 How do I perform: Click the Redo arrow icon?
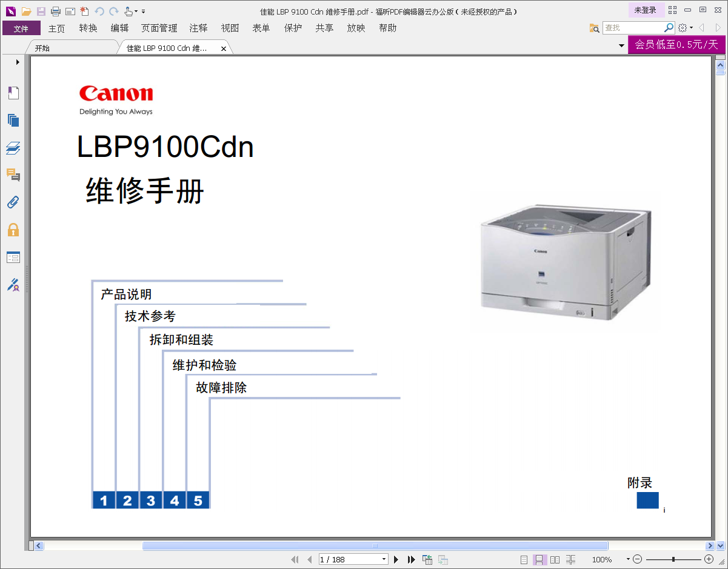[113, 11]
